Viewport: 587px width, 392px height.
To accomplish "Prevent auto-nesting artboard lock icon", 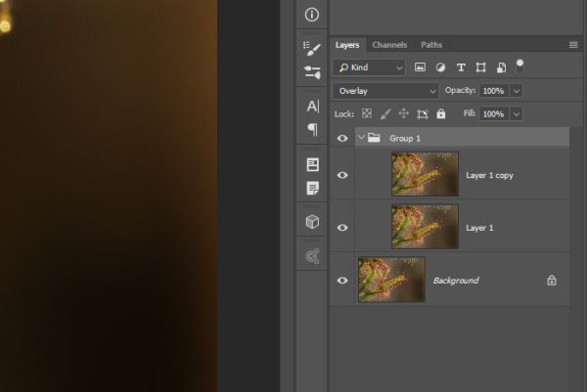I will (x=423, y=114).
